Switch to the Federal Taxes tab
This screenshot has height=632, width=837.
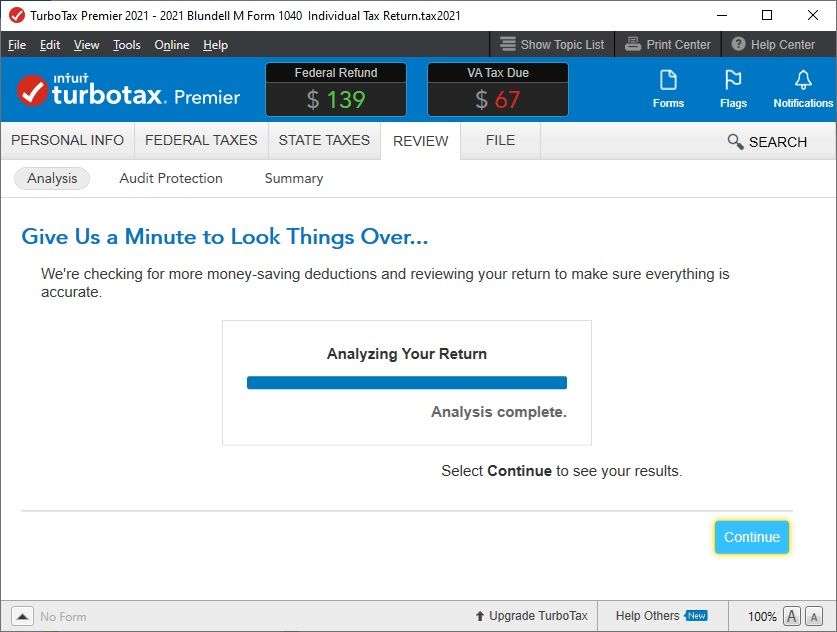coord(201,140)
